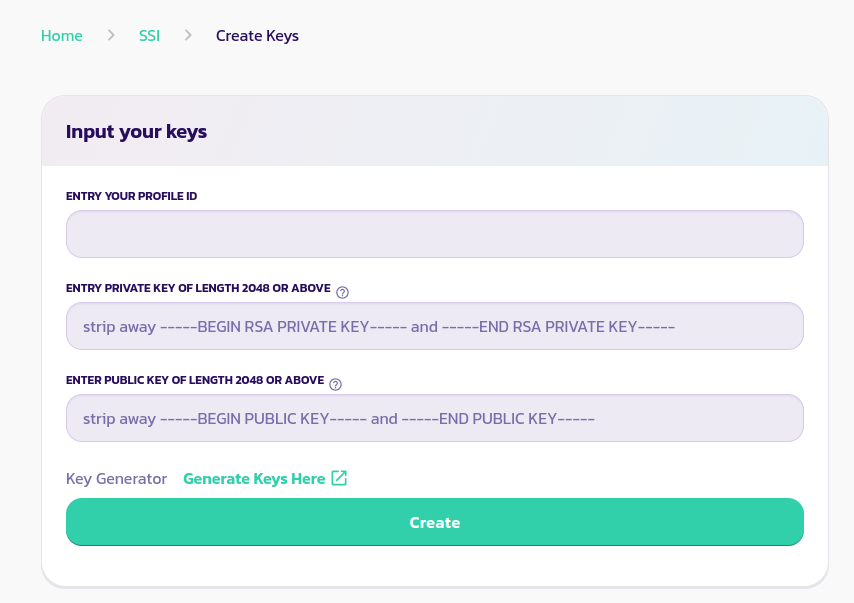The height and width of the screenshot is (603, 854).
Task: Click the chevron arrow after Home breadcrumb
Action: pyautogui.click(x=111, y=36)
